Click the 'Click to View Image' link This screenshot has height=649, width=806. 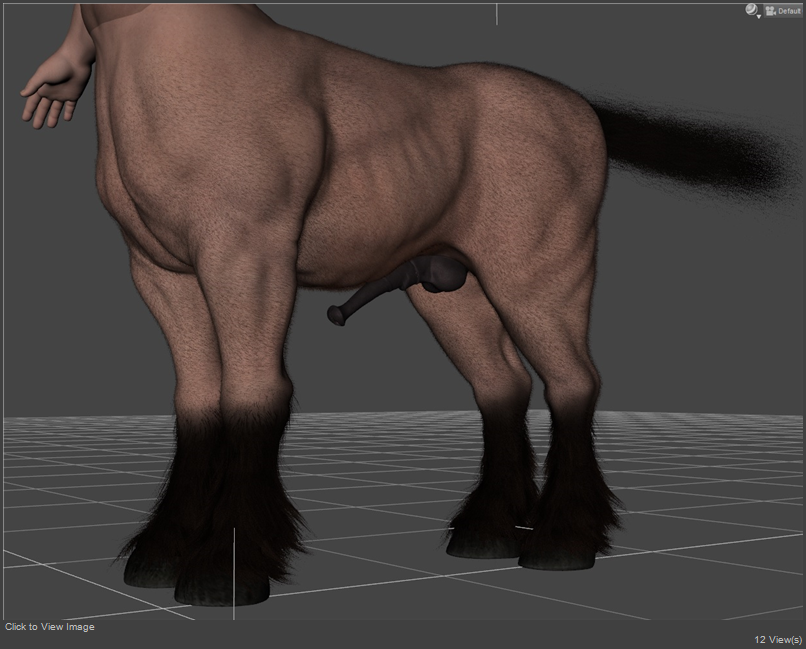click(x=50, y=627)
